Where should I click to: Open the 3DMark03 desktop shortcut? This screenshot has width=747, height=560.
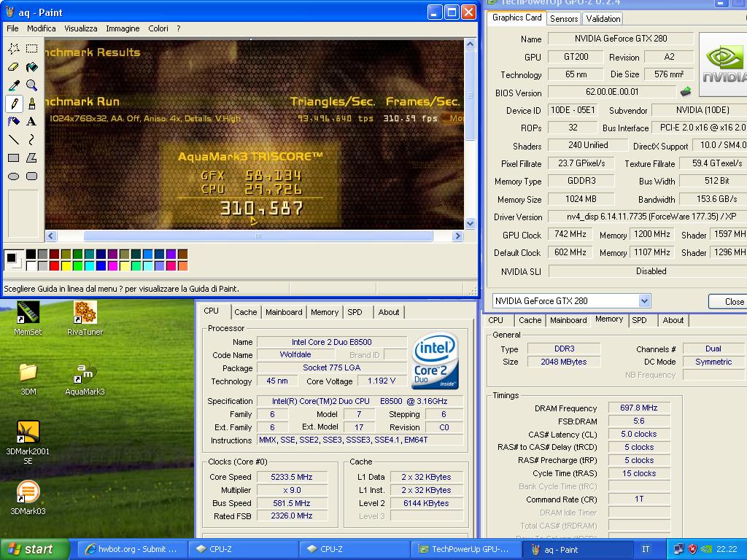click(28, 498)
